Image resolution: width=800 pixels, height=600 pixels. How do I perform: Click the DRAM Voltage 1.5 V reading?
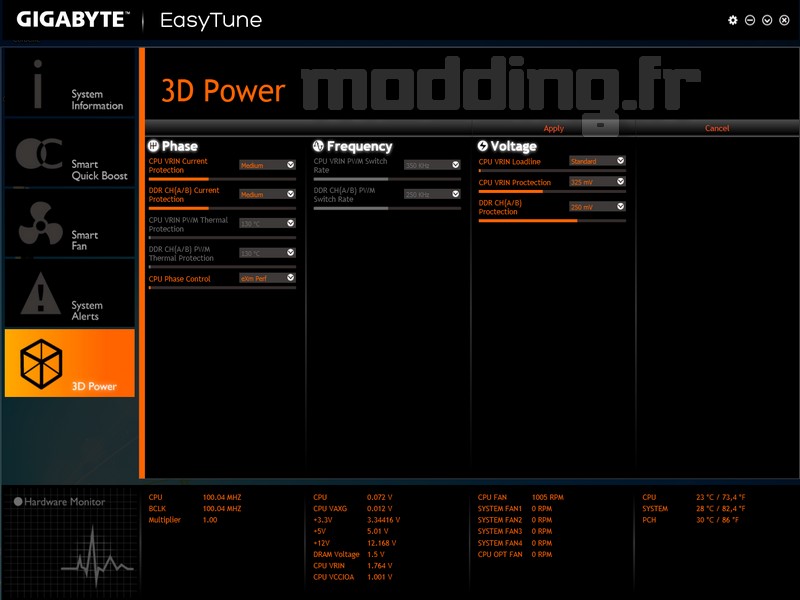point(349,554)
